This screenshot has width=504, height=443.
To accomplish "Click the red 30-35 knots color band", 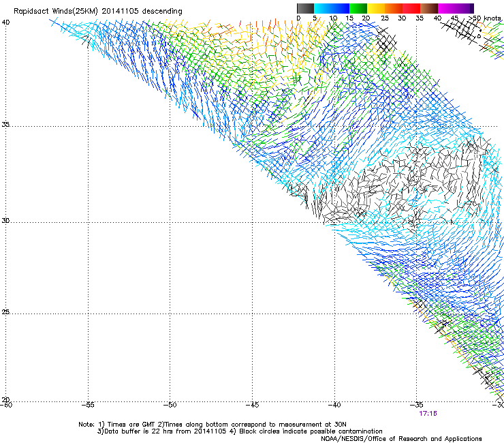I will point(411,8).
